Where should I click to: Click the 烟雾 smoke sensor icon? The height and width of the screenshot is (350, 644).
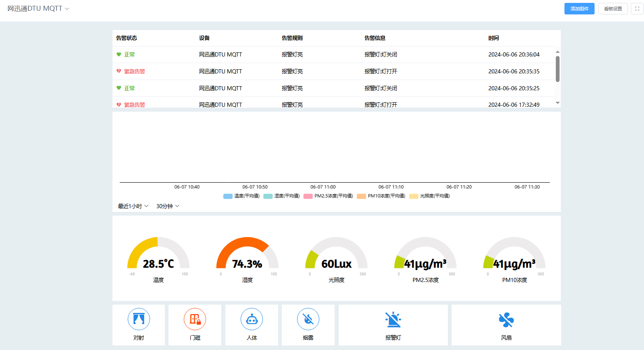308,319
